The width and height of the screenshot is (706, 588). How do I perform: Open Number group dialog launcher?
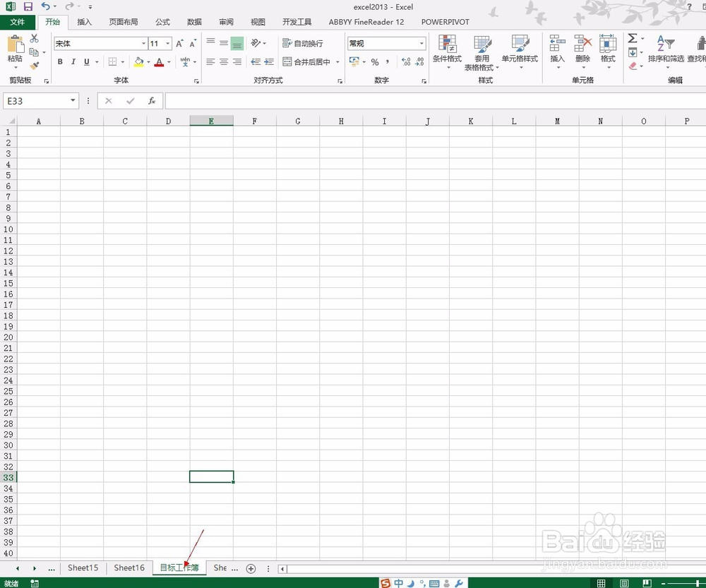424,81
